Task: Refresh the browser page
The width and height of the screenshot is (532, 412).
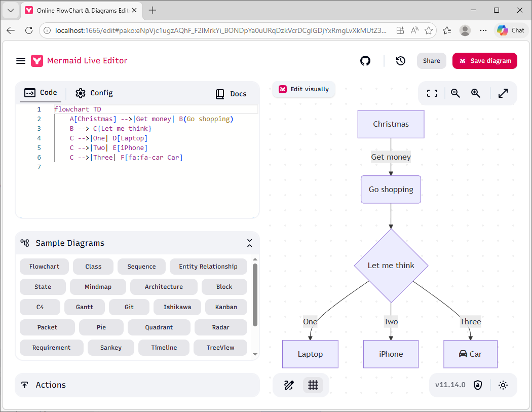Action: pyautogui.click(x=29, y=30)
